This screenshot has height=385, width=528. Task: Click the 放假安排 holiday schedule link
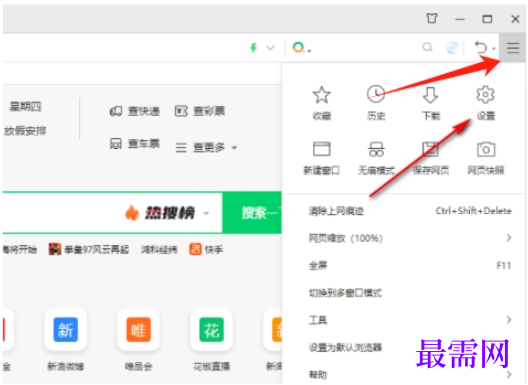25,131
